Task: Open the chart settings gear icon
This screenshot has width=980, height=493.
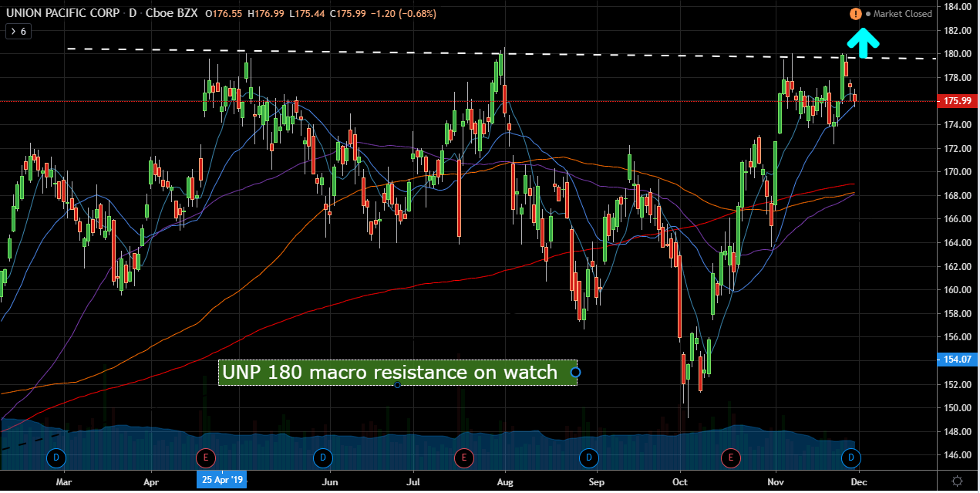Action: coord(957,481)
